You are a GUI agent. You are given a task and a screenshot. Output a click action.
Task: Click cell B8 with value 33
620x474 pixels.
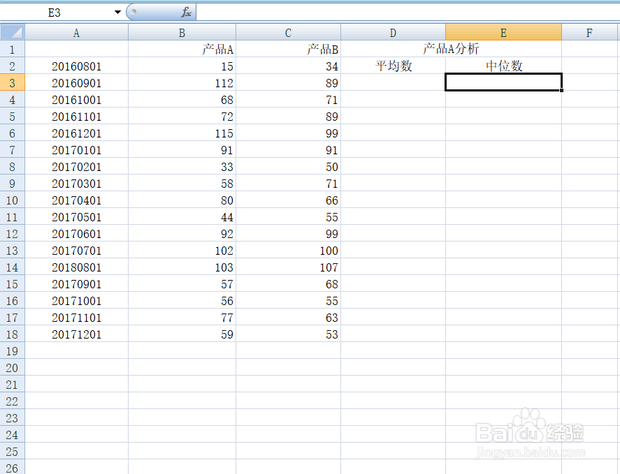point(182,167)
